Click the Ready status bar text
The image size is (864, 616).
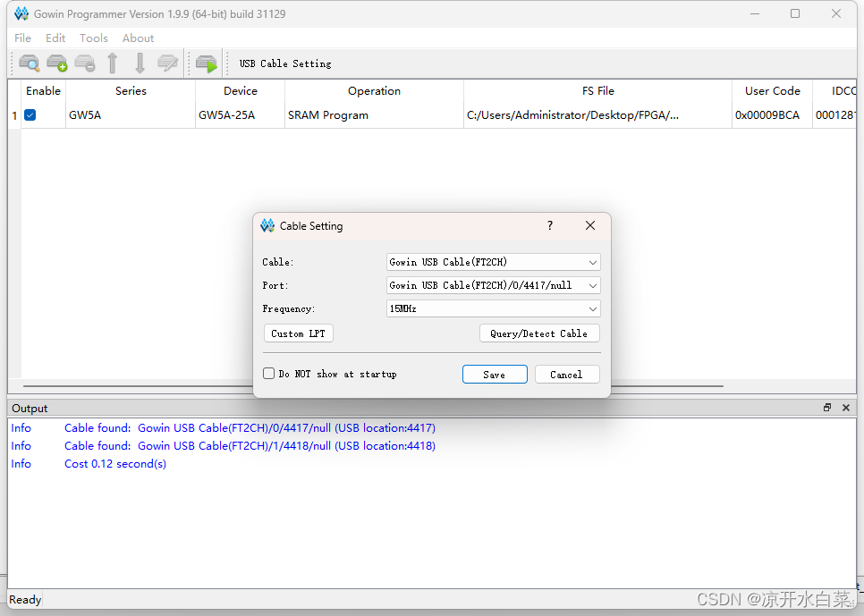pos(25,600)
